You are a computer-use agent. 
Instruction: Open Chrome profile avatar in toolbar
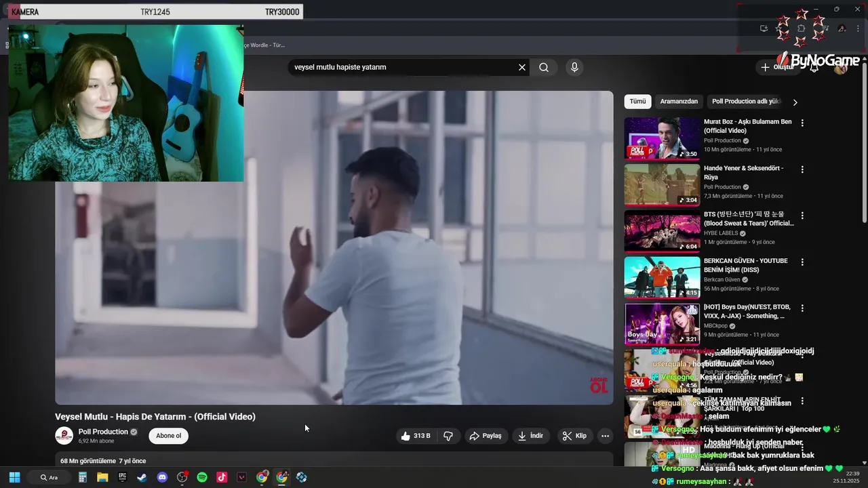point(842,28)
